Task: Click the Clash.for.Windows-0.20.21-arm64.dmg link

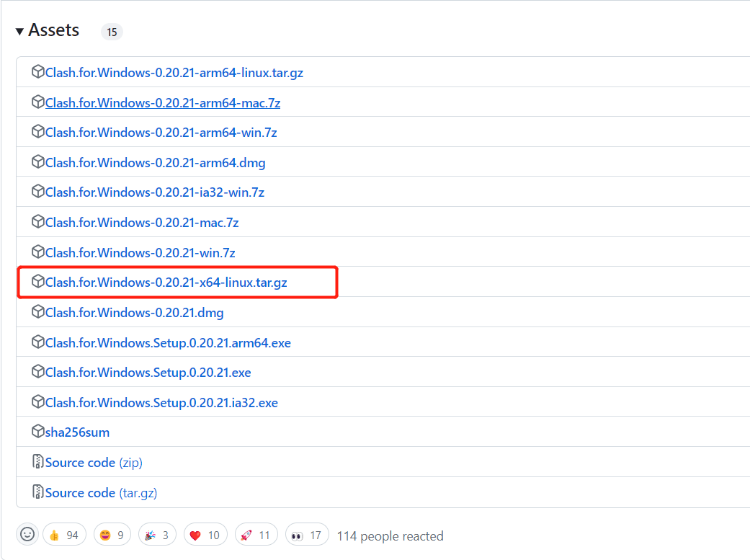Action: (156, 163)
